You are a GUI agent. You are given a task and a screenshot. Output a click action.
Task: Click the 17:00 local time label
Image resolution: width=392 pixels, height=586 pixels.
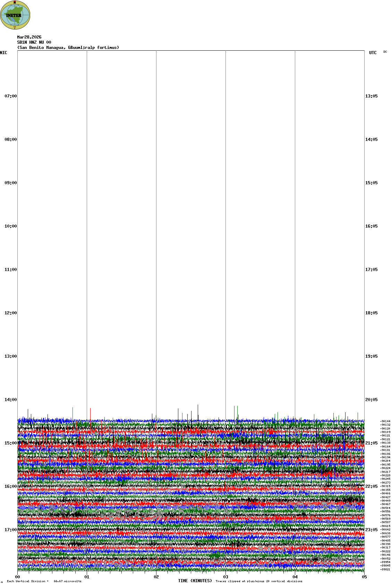tap(10, 530)
